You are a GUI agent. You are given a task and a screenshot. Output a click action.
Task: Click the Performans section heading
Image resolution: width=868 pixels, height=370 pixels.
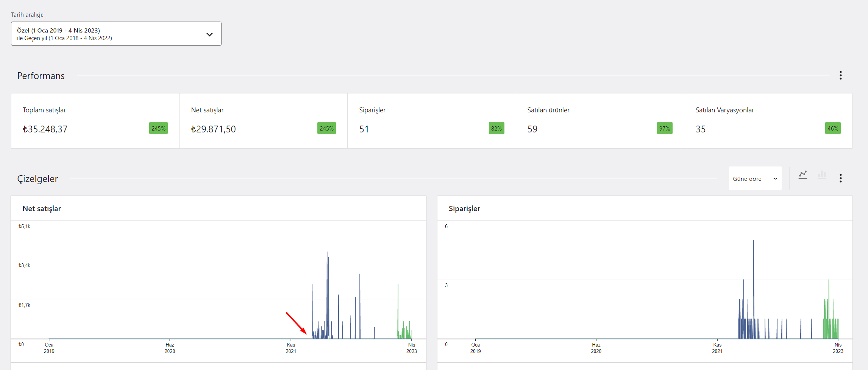click(41, 76)
